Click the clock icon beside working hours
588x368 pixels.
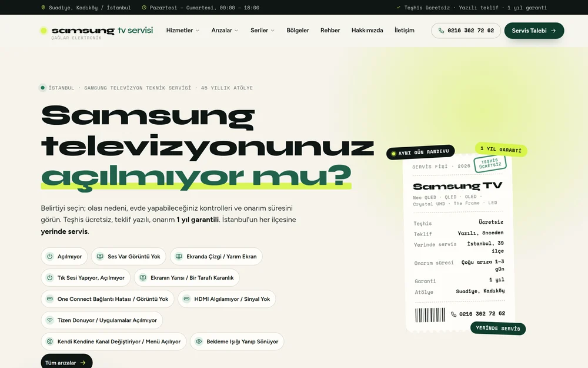pos(144,8)
